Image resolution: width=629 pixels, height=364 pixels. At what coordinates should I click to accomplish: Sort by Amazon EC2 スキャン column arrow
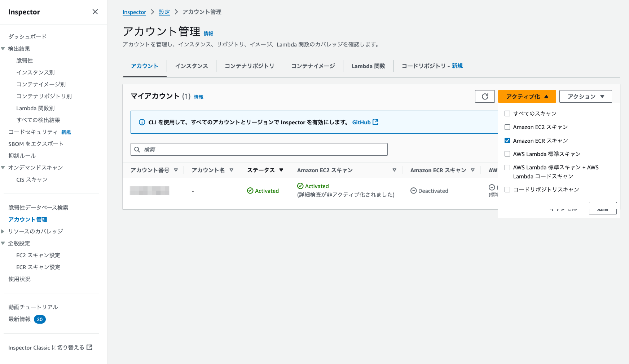pyautogui.click(x=395, y=170)
